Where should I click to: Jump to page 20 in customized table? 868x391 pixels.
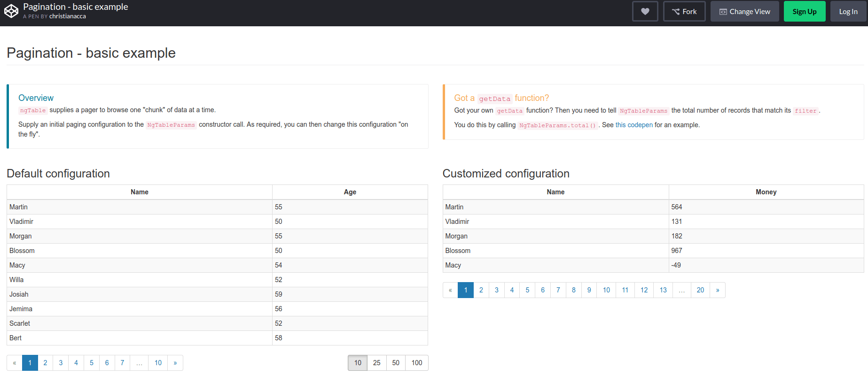tap(700, 290)
